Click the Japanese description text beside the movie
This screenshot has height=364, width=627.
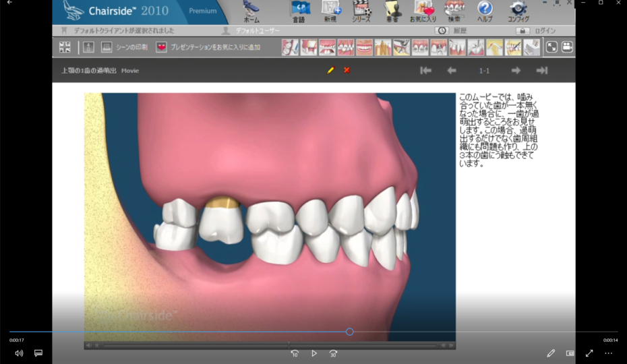[499, 129]
